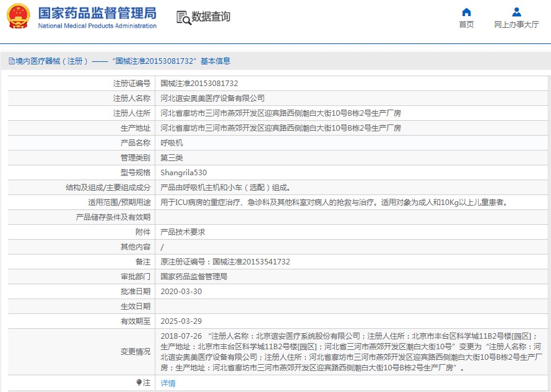Click the 其他内容 row label
This screenshot has height=392, width=551.
coord(136,247)
